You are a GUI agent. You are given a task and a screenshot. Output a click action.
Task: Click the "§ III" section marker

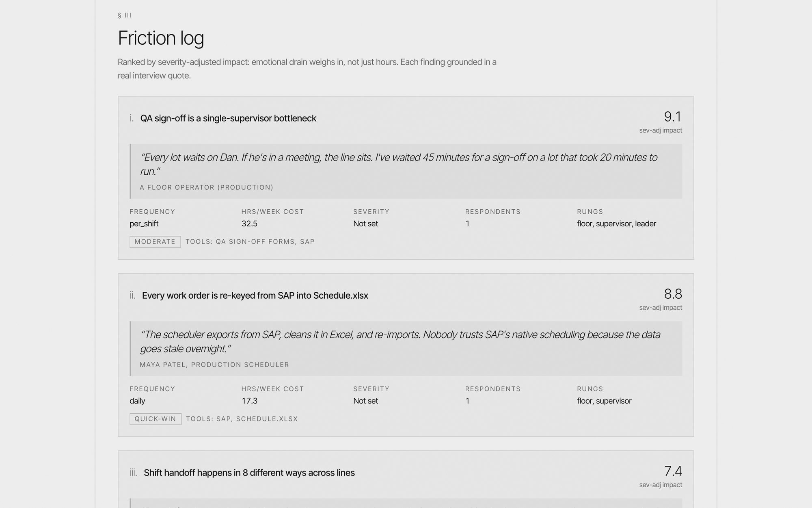pyautogui.click(x=125, y=15)
